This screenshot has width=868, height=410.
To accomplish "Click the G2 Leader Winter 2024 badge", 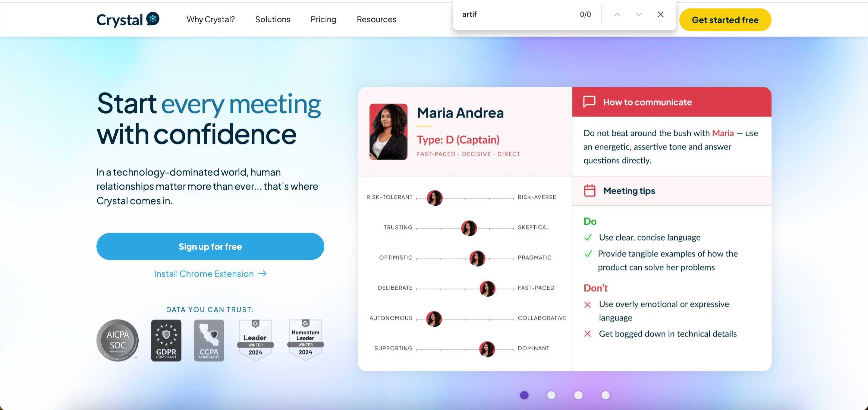I will click(255, 340).
